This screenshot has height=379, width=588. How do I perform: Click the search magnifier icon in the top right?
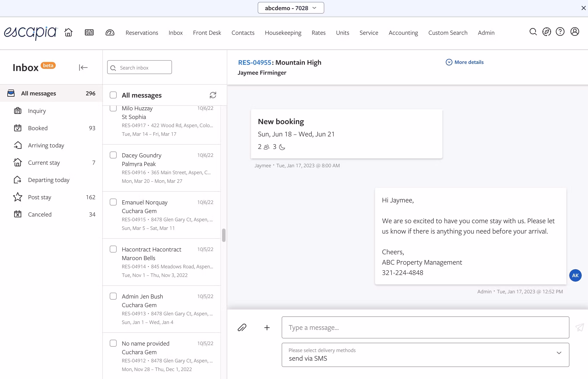coord(533,32)
